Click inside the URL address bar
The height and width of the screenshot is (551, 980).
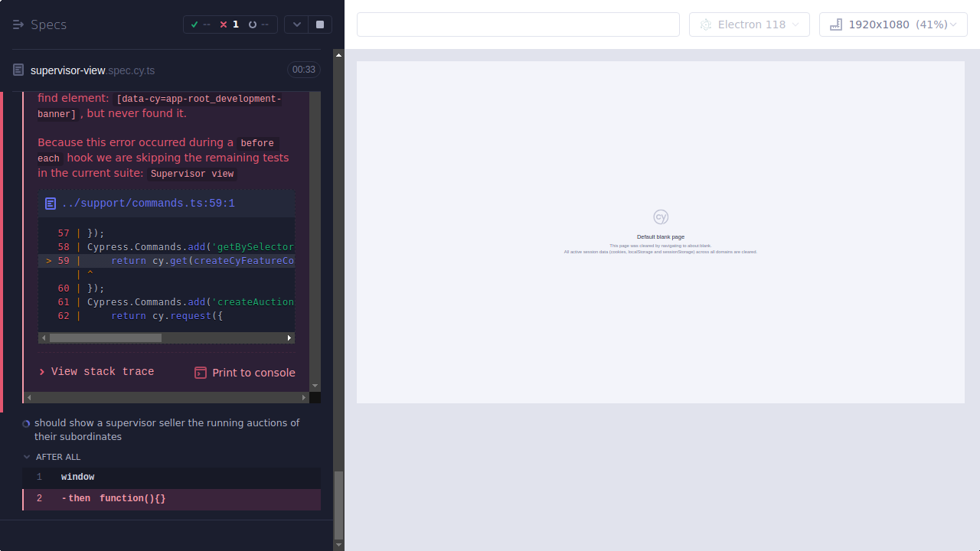(518, 24)
